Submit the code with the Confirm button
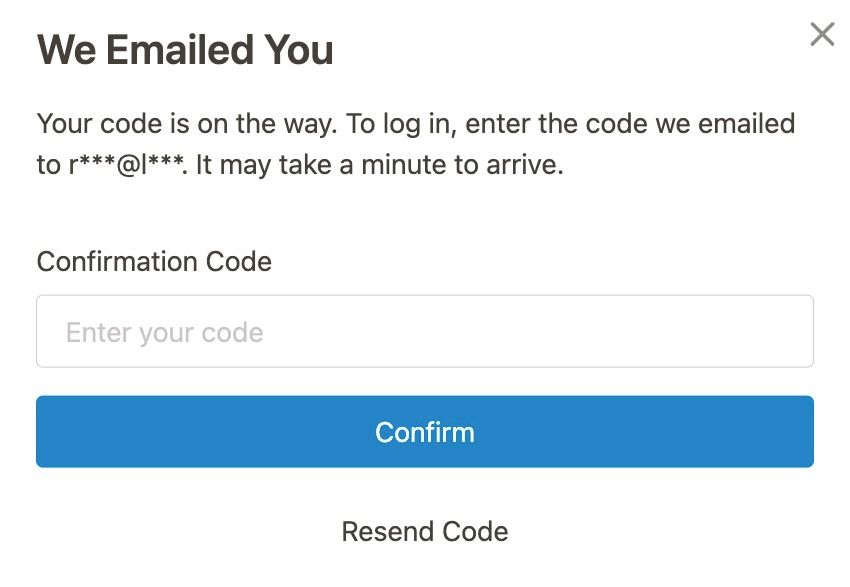Screen dimensions: 850x587 click(424, 431)
